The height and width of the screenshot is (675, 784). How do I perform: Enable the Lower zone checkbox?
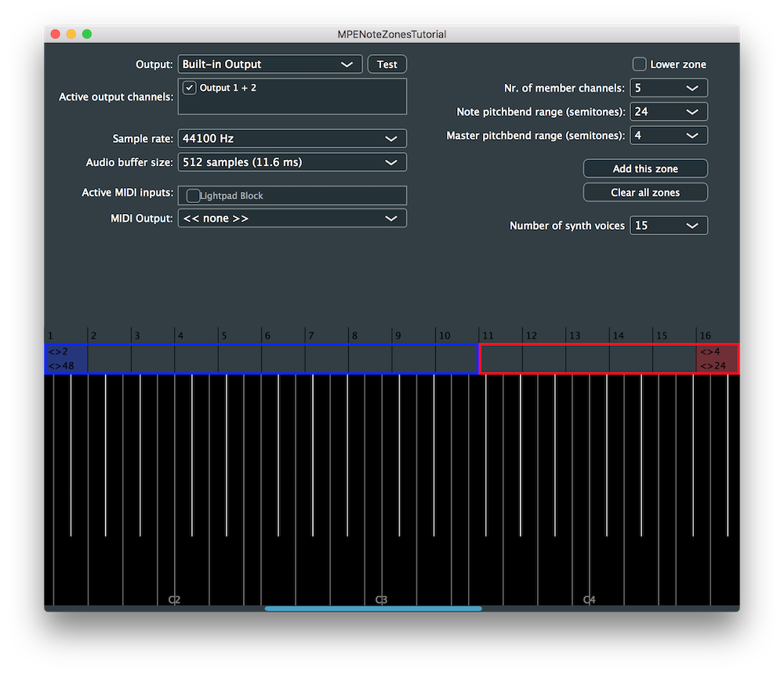coord(640,64)
